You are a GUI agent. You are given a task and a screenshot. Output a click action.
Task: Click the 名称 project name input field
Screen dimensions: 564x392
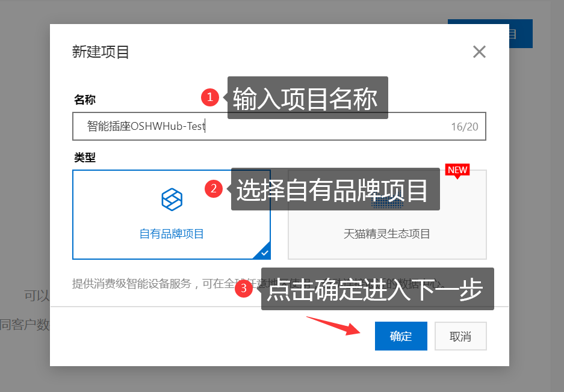[x=279, y=126]
